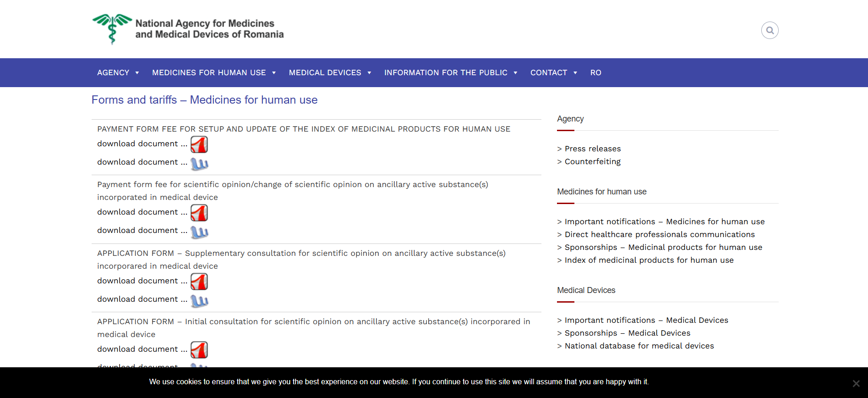Open the Contact menu item
Screen dimensions: 868x398
553,72
